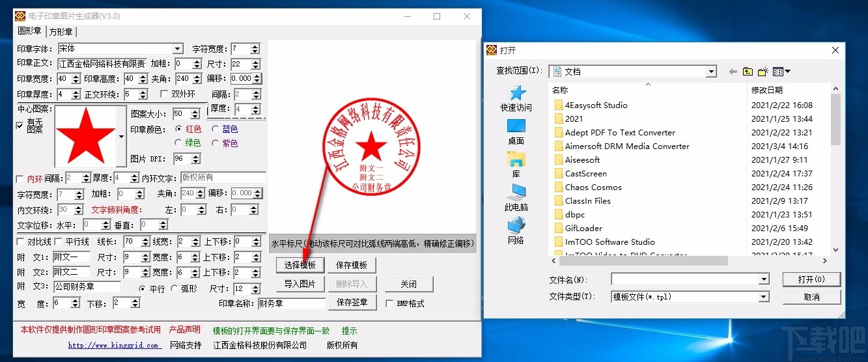Adjust the 图案大小 stepper
Image resolution: width=868 pixels, height=362 pixels.
195,114
